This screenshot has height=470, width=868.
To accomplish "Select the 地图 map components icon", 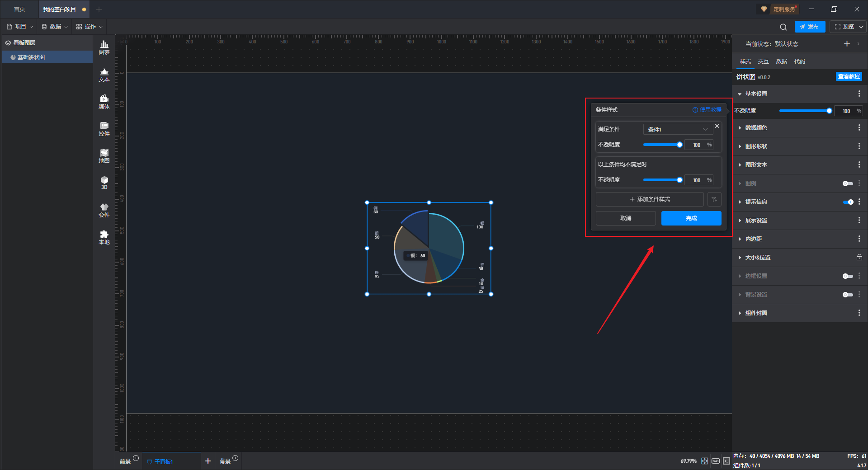I will 104,156.
